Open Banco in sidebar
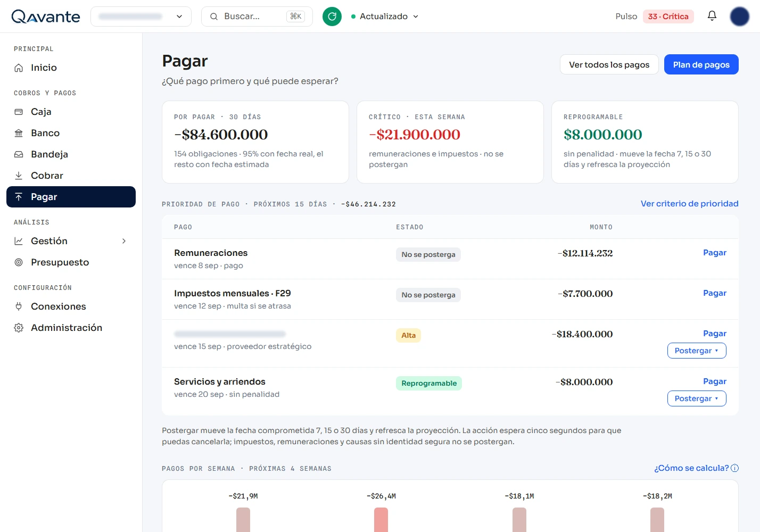Viewport: 760px width, 532px height. click(71, 133)
